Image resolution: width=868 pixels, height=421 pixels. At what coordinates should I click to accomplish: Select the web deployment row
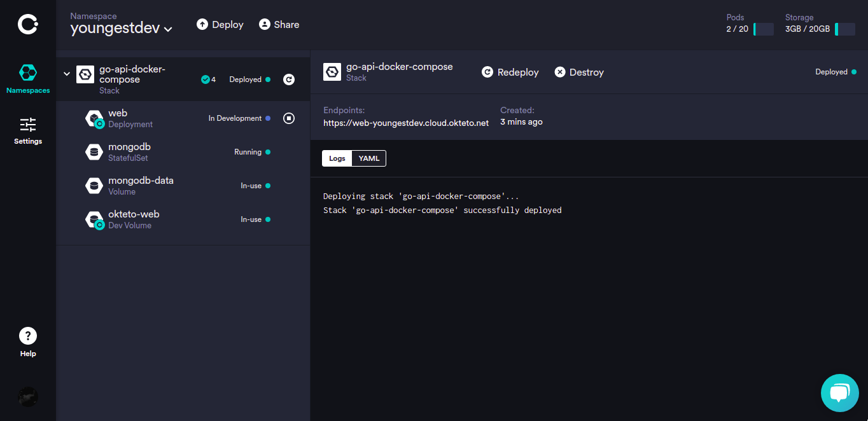coord(183,118)
